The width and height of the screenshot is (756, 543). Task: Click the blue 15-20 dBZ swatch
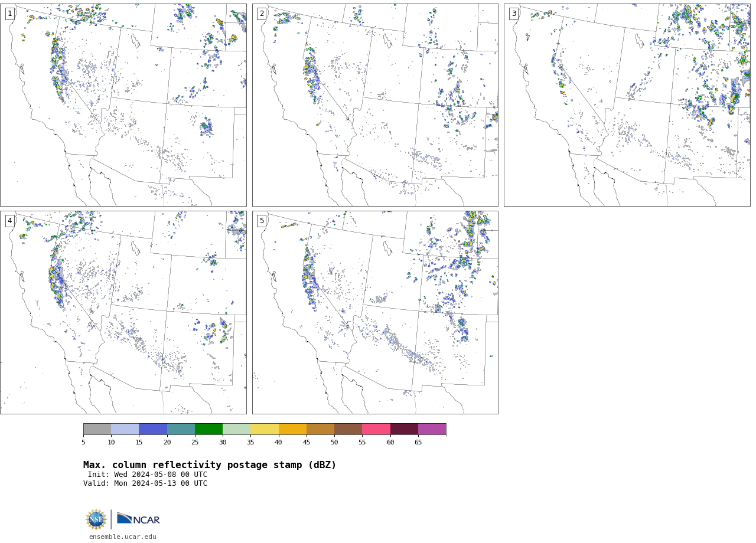click(x=153, y=429)
